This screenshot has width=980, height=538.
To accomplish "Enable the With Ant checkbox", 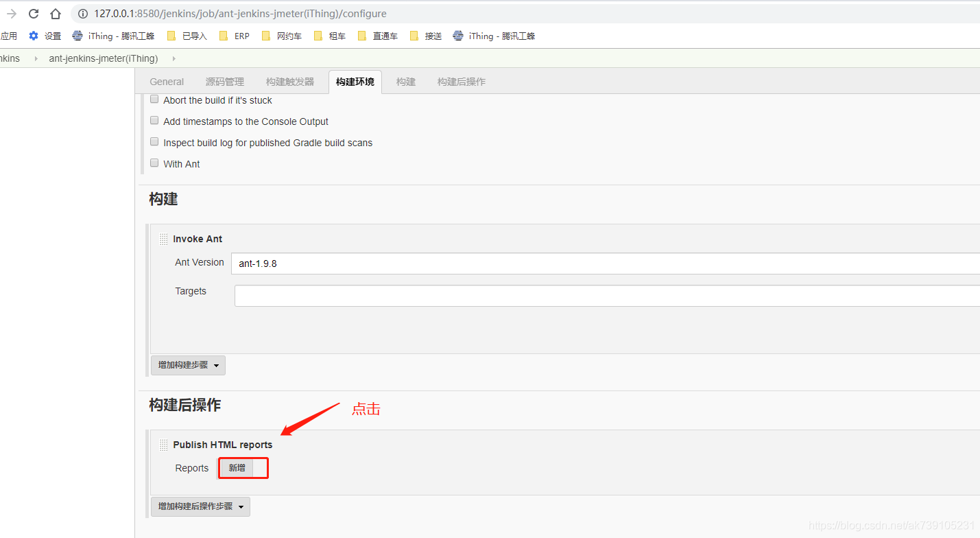I will (154, 163).
